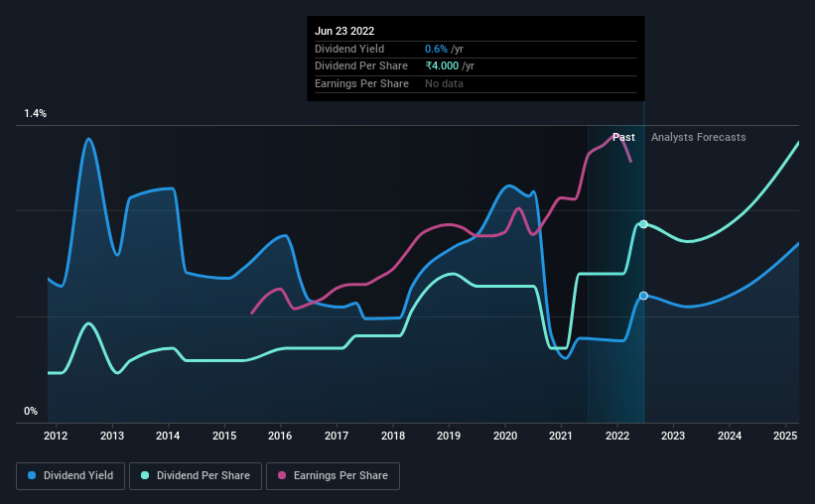
Task: Click the 2022 x-axis label
Action: tap(617, 436)
